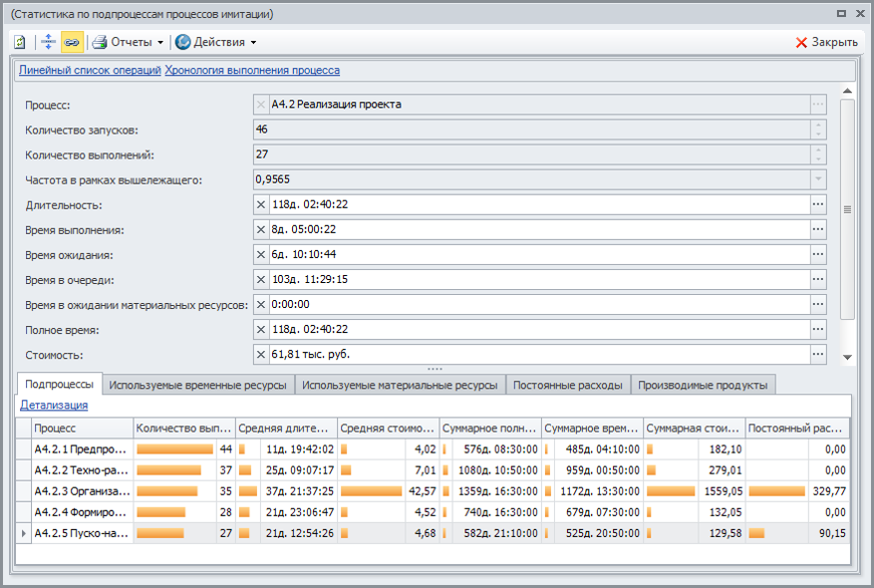Clear the Время ожидания field with X
Image resolution: width=874 pixels, height=588 pixels.
coord(261,254)
